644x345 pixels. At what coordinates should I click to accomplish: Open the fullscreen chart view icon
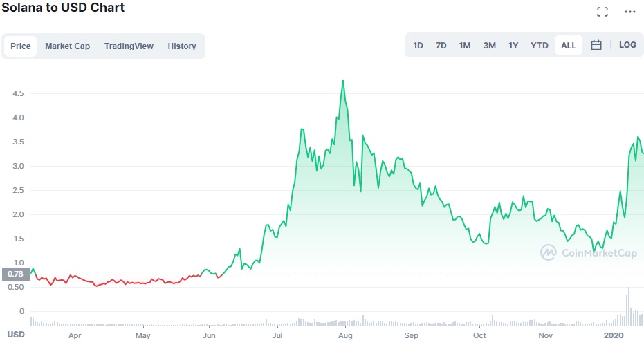[x=602, y=12]
